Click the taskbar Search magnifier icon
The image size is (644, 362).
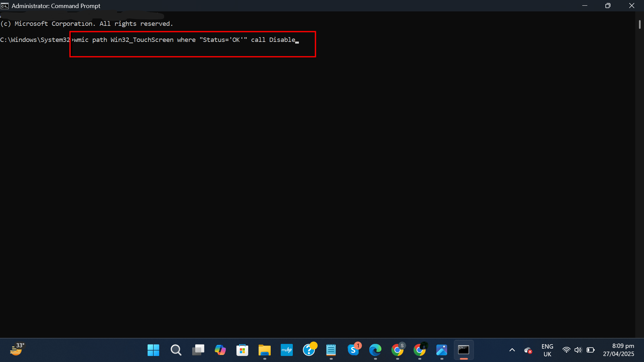point(176,350)
